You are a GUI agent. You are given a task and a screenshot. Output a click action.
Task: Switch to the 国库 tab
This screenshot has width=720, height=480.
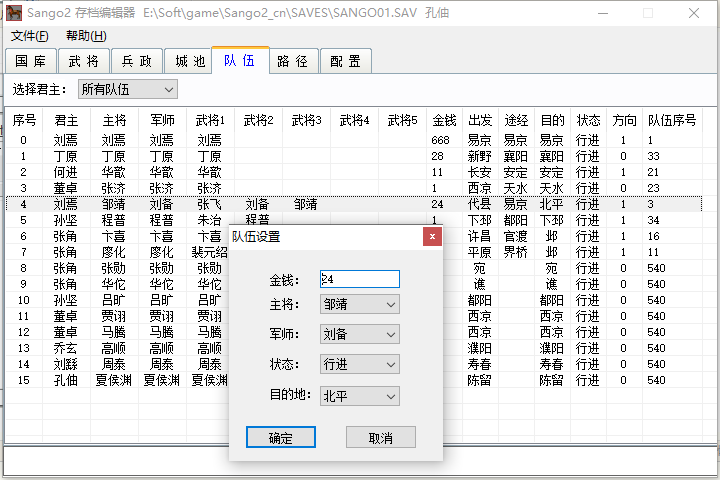30,61
